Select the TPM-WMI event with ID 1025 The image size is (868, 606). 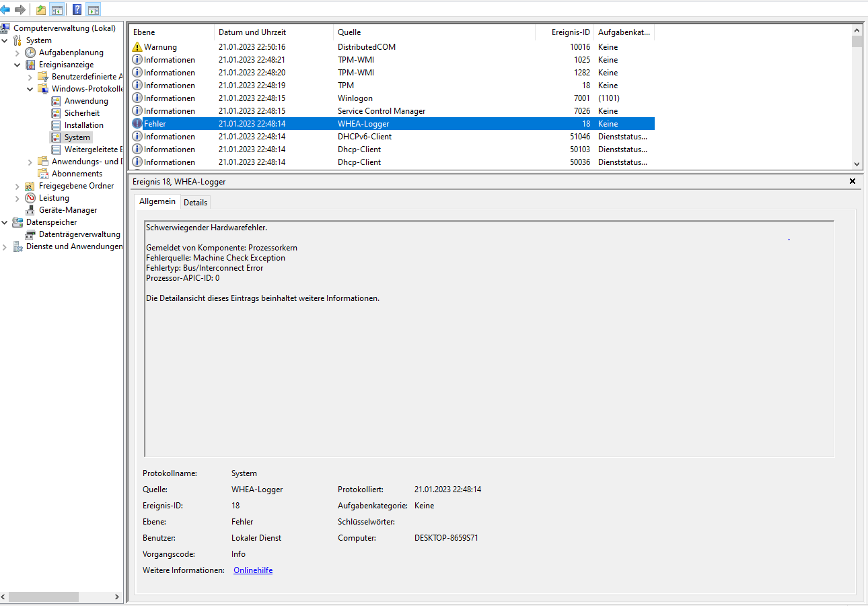tap(392, 60)
